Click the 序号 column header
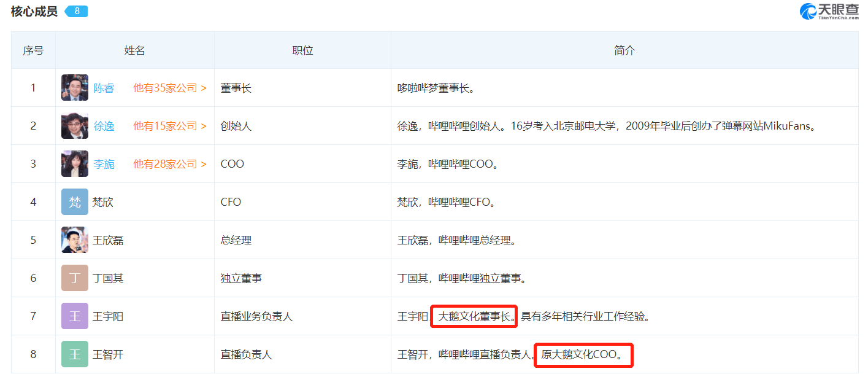868x382 pixels. (x=33, y=50)
